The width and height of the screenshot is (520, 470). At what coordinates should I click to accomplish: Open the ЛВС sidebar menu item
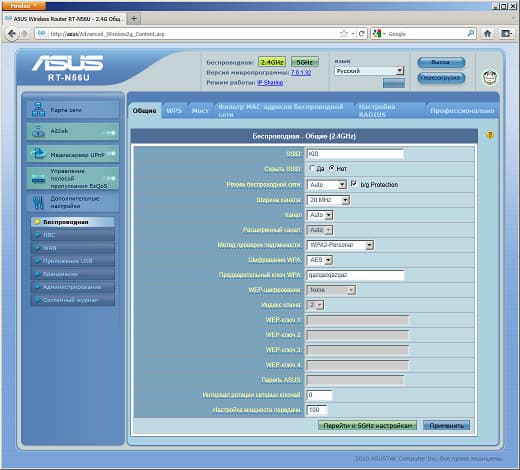(73, 235)
